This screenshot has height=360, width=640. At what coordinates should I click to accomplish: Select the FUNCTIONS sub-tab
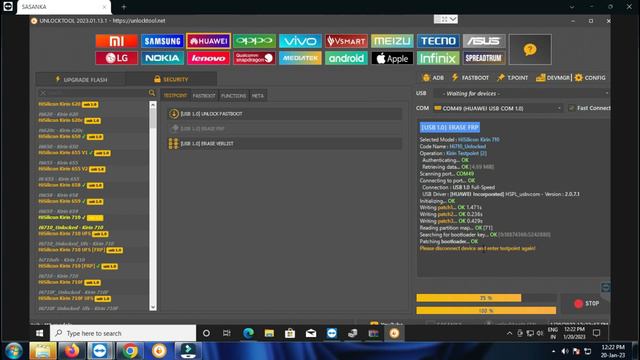pos(233,96)
